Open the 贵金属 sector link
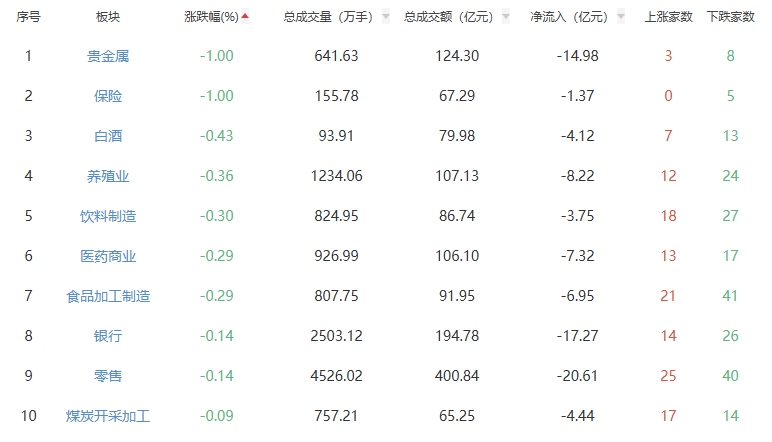This screenshot has width=772, height=442. pos(108,56)
